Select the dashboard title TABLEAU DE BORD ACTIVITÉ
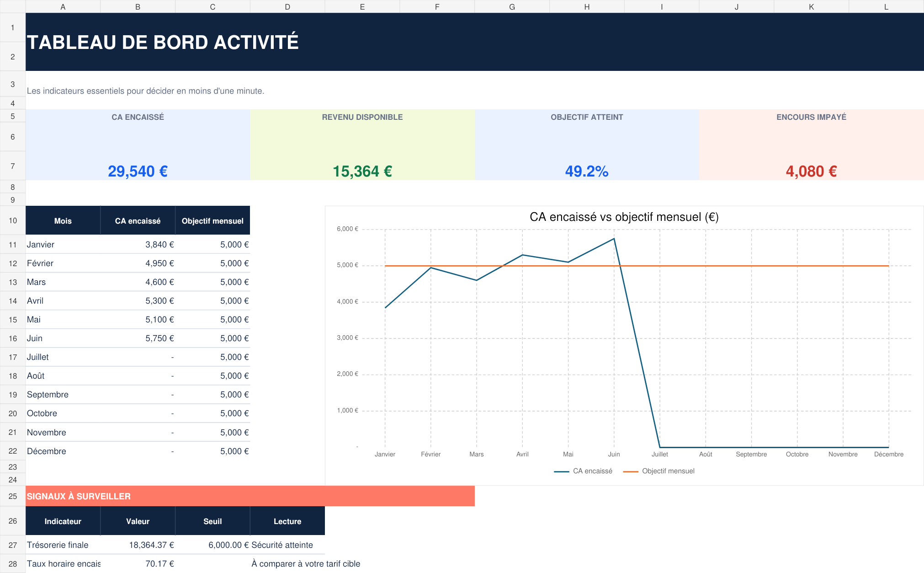Screen dimensions: 924x573 pyautogui.click(x=163, y=42)
